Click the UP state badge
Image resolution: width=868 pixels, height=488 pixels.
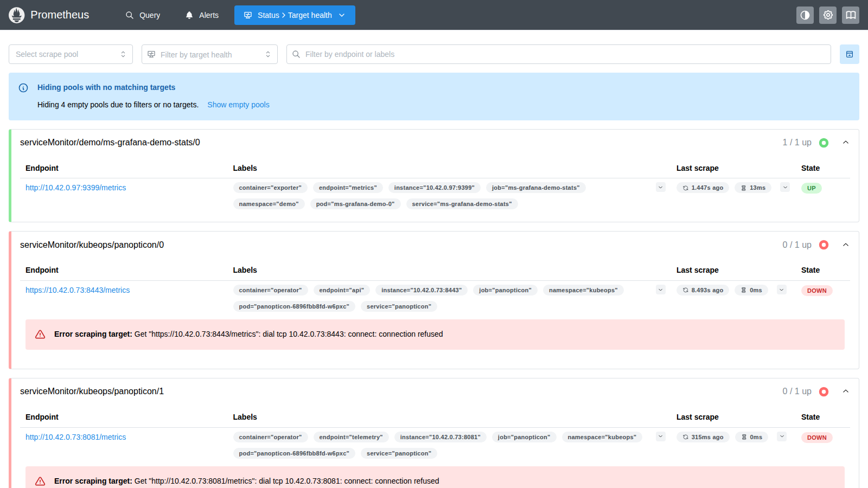[x=812, y=188]
